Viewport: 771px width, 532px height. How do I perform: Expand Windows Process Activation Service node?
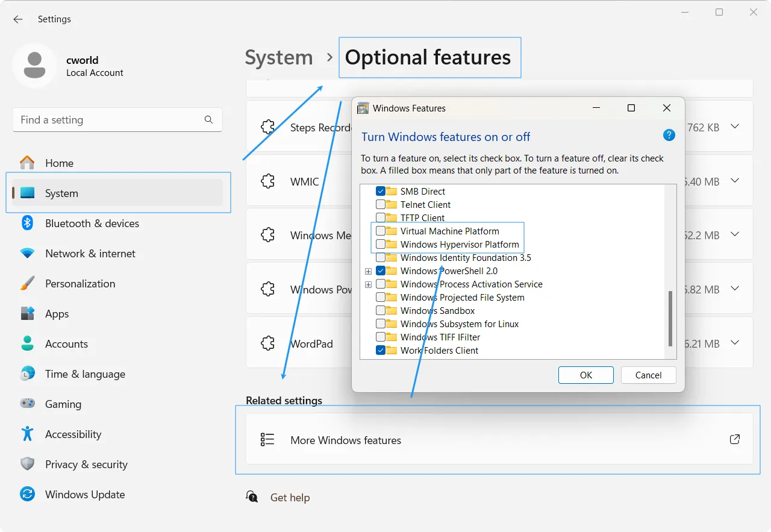pos(368,284)
